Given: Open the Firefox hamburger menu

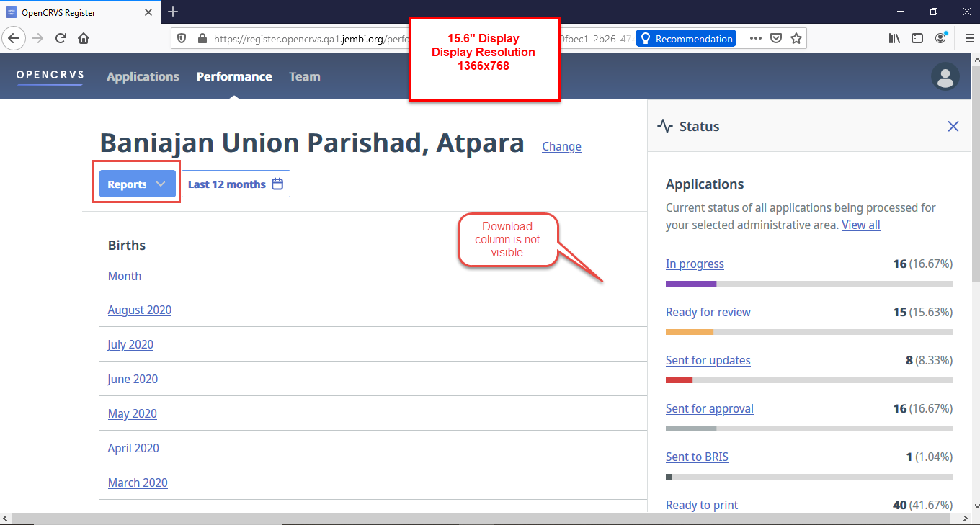Looking at the screenshot, I should (968, 38).
